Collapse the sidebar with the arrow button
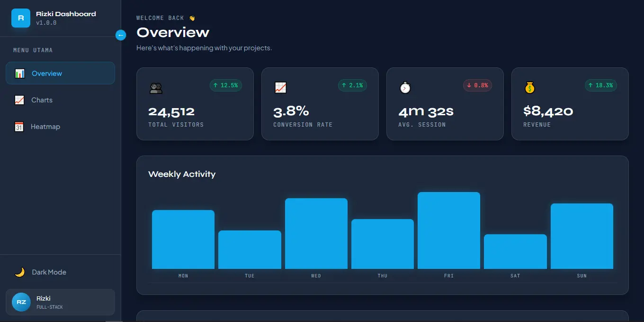The width and height of the screenshot is (644, 322). pyautogui.click(x=121, y=35)
